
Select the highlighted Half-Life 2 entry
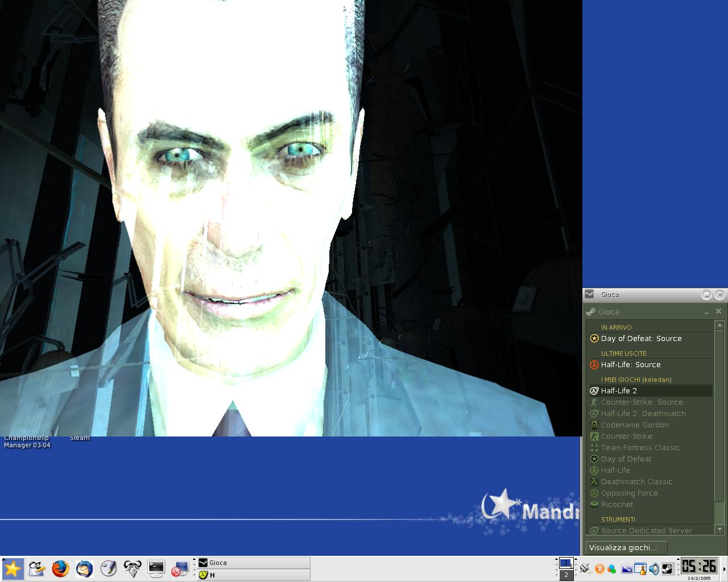pyautogui.click(x=651, y=390)
